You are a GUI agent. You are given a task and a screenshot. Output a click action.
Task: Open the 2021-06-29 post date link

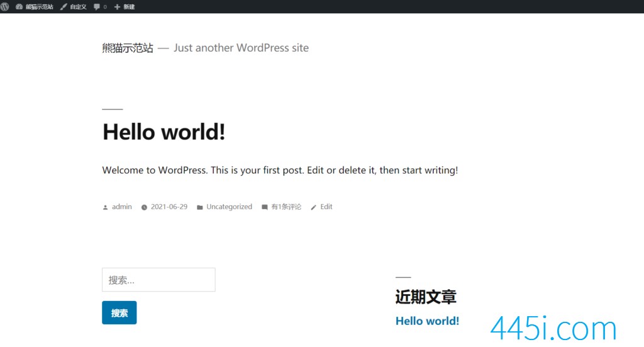[x=169, y=207]
